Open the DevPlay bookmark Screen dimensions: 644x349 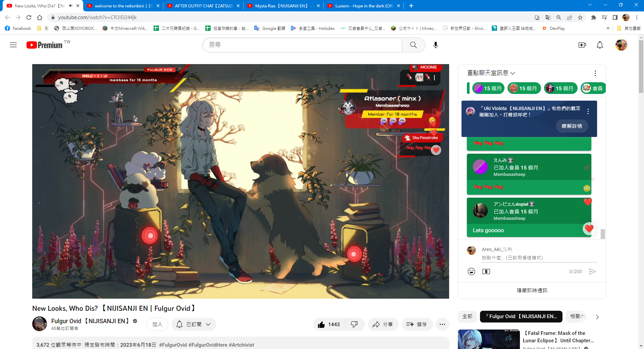click(x=553, y=29)
